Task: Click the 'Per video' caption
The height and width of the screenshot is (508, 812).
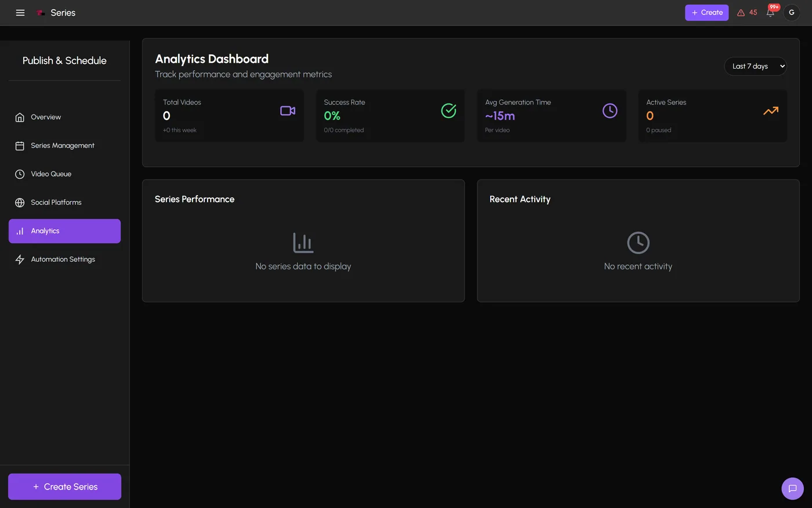Action: (x=498, y=130)
